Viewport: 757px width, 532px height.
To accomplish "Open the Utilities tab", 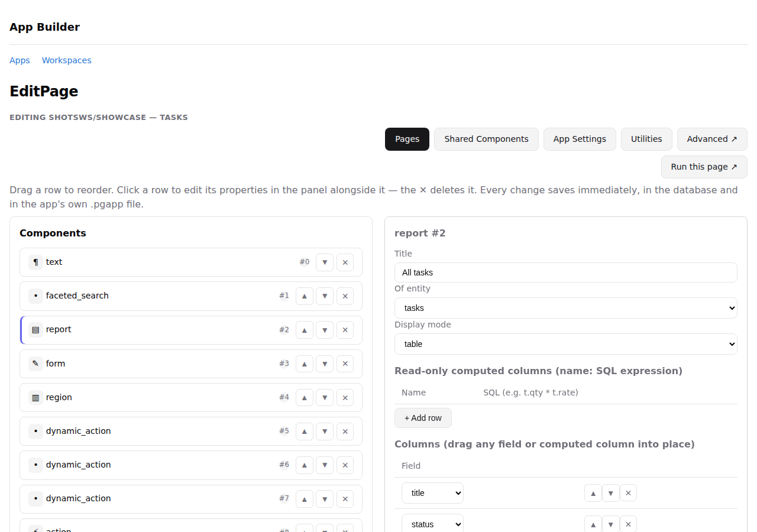I will click(x=646, y=139).
